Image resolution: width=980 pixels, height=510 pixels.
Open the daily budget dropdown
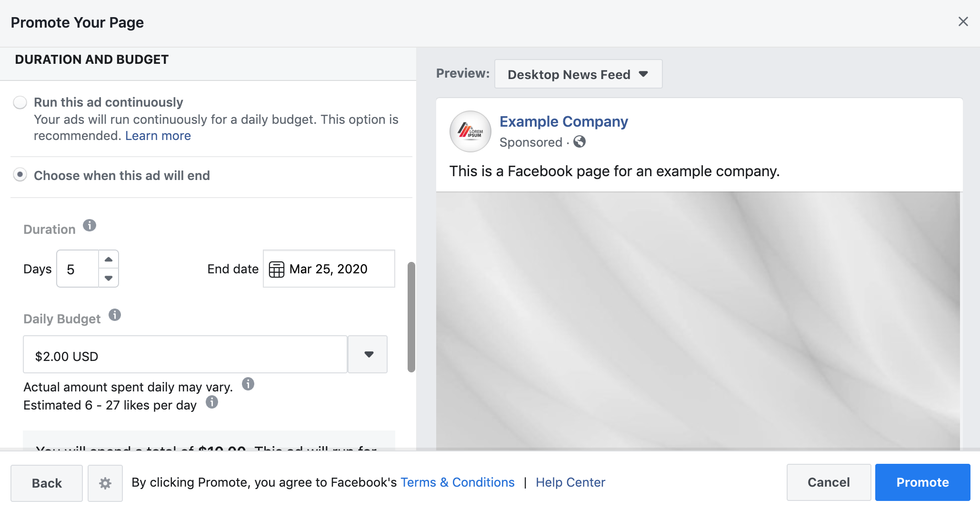tap(367, 354)
